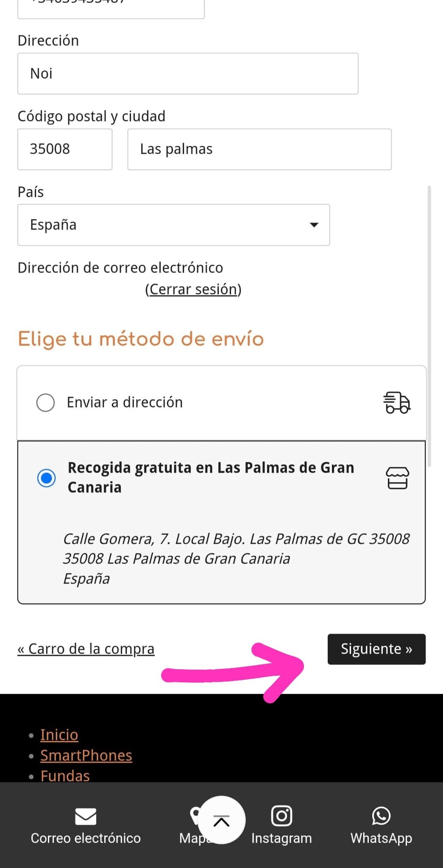Open the Inicio footer menu link
Image resolution: width=443 pixels, height=868 pixels.
pyautogui.click(x=59, y=734)
